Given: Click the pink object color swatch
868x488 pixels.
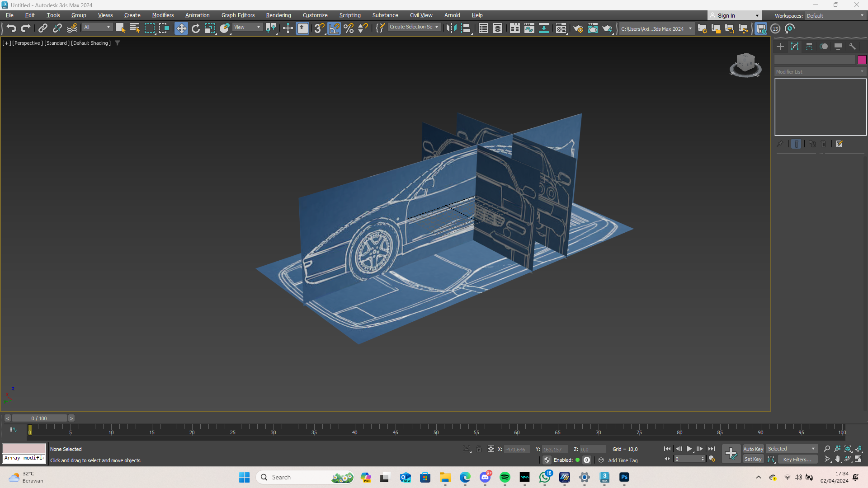Looking at the screenshot, I should coord(862,60).
